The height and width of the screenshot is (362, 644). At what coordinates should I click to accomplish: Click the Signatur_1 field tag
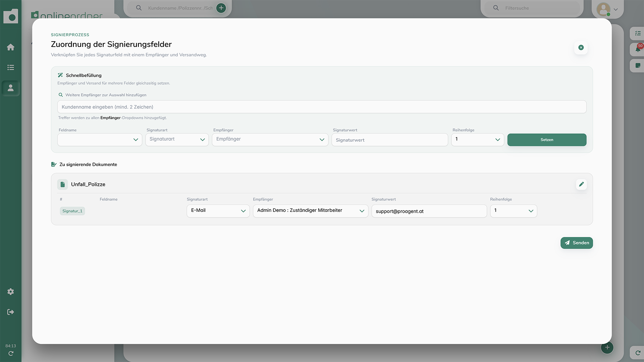point(72,211)
